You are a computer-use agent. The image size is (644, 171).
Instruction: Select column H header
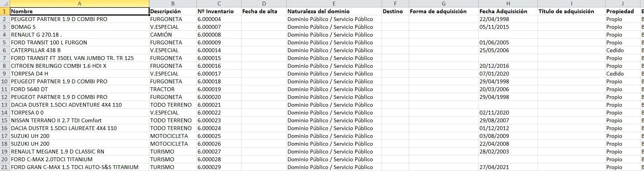pyautogui.click(x=507, y=4)
